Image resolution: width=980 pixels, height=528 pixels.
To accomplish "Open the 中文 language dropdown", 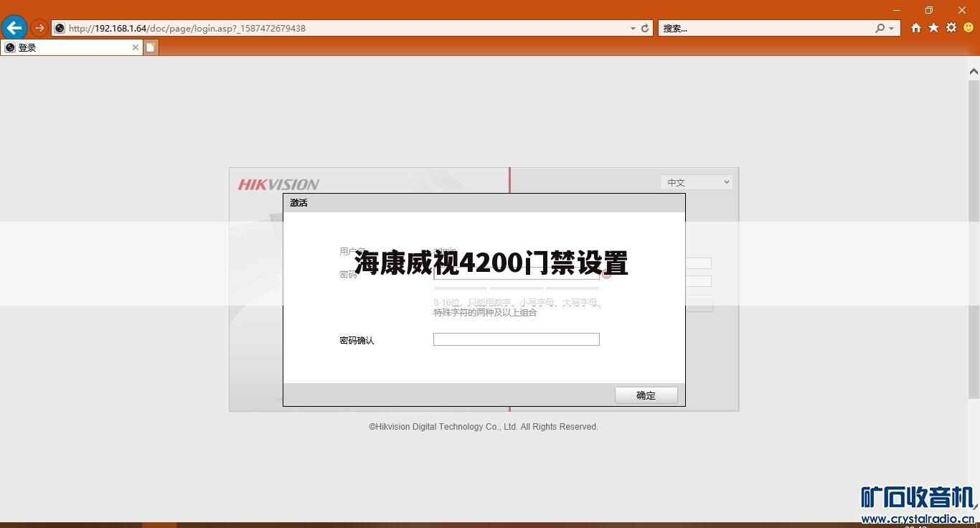I will point(696,182).
